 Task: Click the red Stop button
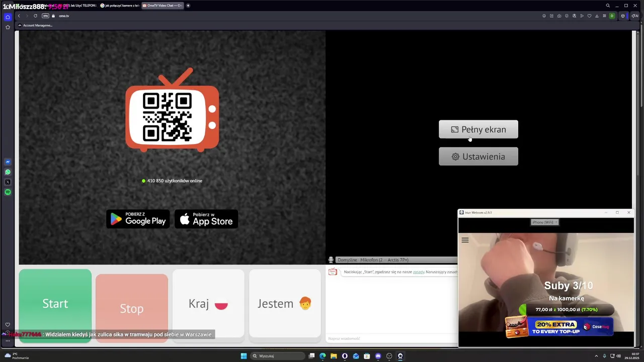132,308
